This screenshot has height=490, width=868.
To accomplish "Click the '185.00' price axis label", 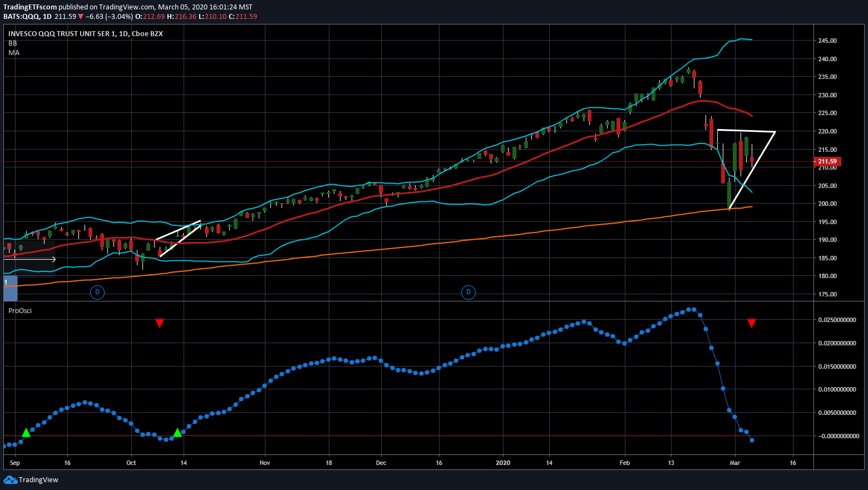I will pos(827,258).
